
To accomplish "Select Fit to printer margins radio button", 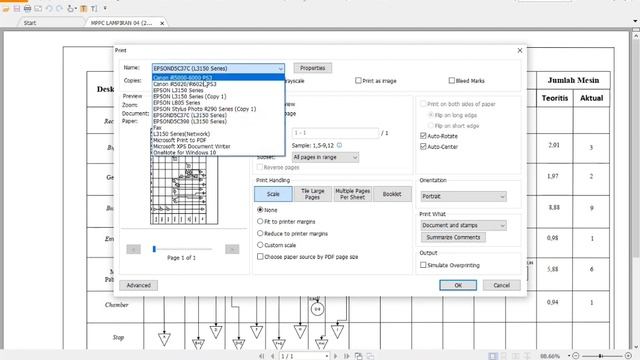I will tap(260, 221).
